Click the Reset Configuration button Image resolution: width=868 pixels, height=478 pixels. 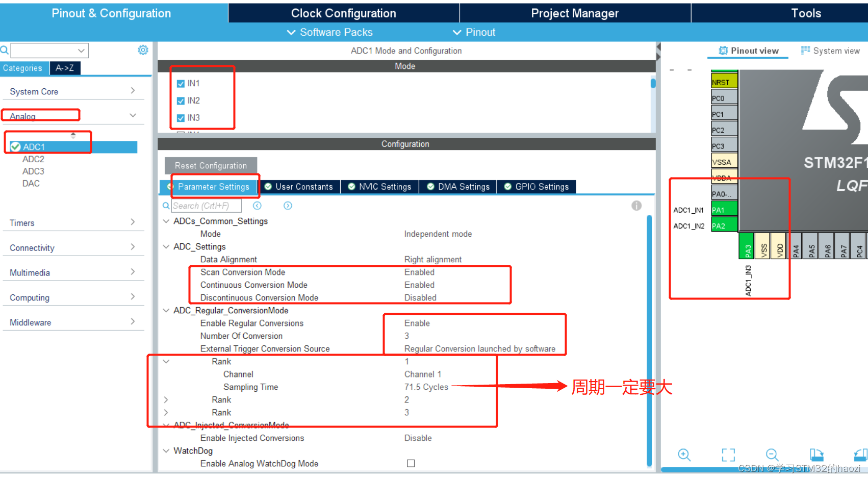(211, 166)
